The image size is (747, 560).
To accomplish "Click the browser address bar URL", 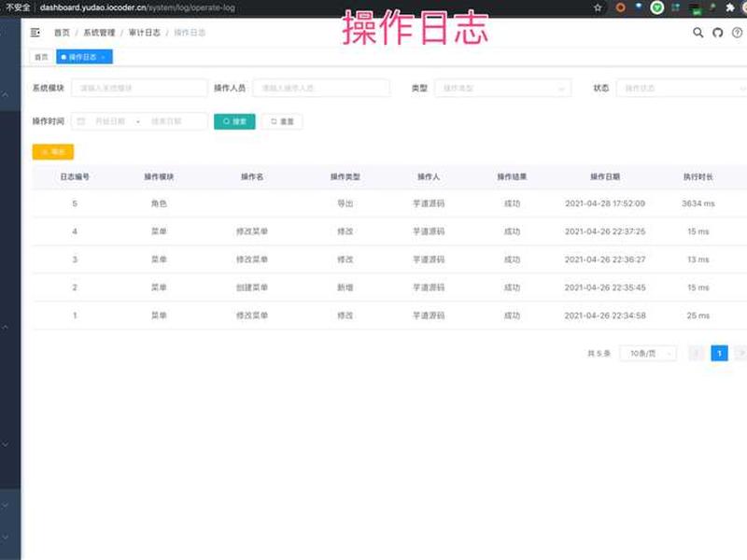I will point(137,7).
